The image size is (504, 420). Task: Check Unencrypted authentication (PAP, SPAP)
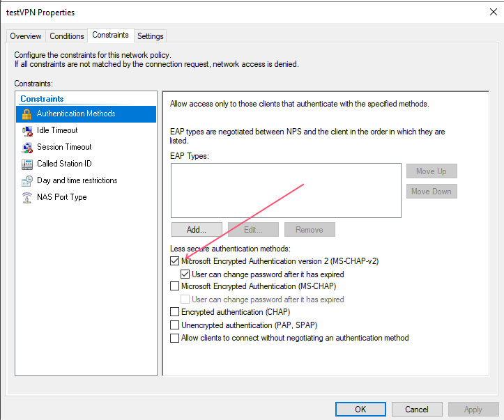tap(174, 325)
